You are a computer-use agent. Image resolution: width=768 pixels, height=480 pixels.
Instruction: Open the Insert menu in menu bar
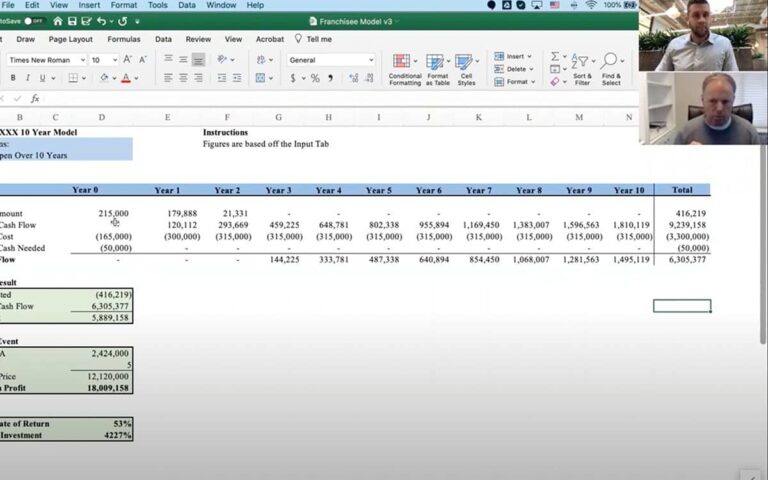[x=89, y=5]
